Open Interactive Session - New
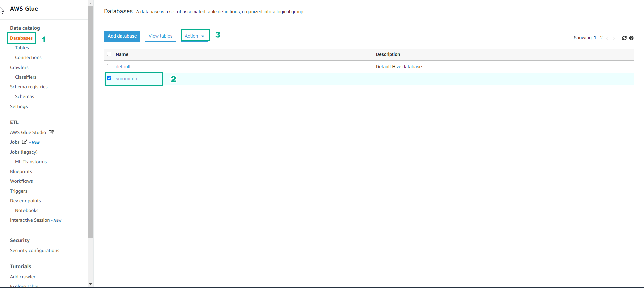 pyautogui.click(x=36, y=220)
